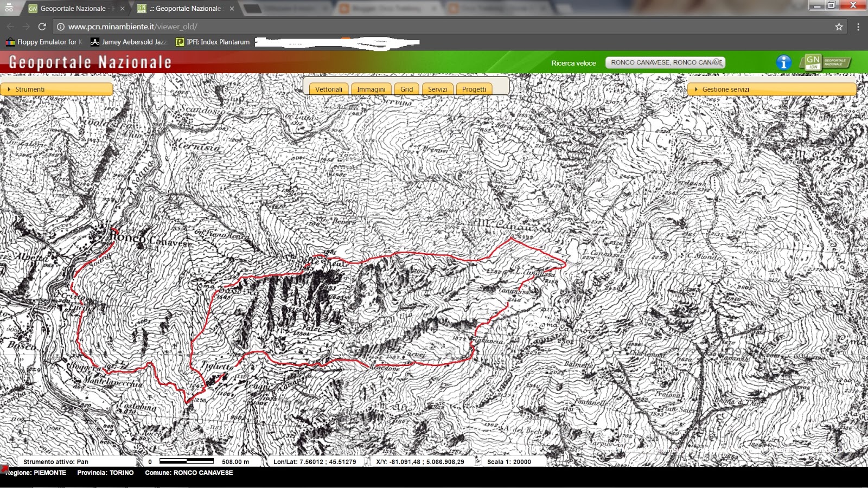The height and width of the screenshot is (488, 868).
Task: Click the Geoportale Nazionale header title
Action: (90, 62)
